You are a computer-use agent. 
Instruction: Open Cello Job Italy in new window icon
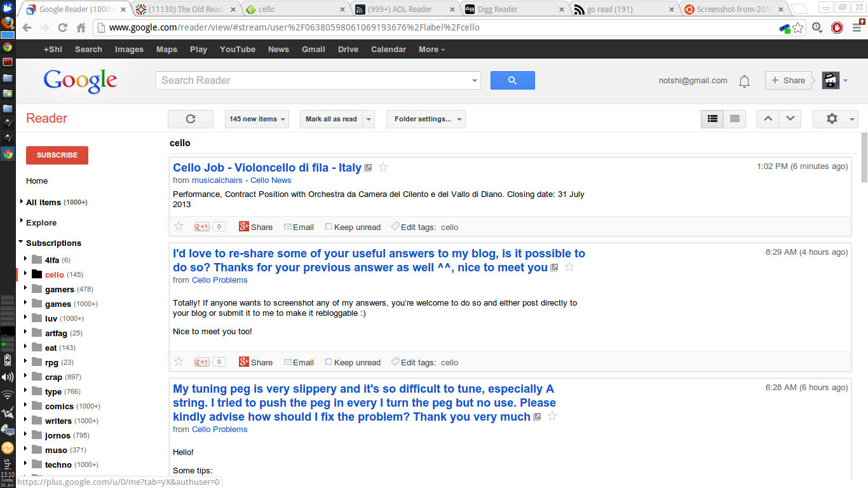coord(368,168)
